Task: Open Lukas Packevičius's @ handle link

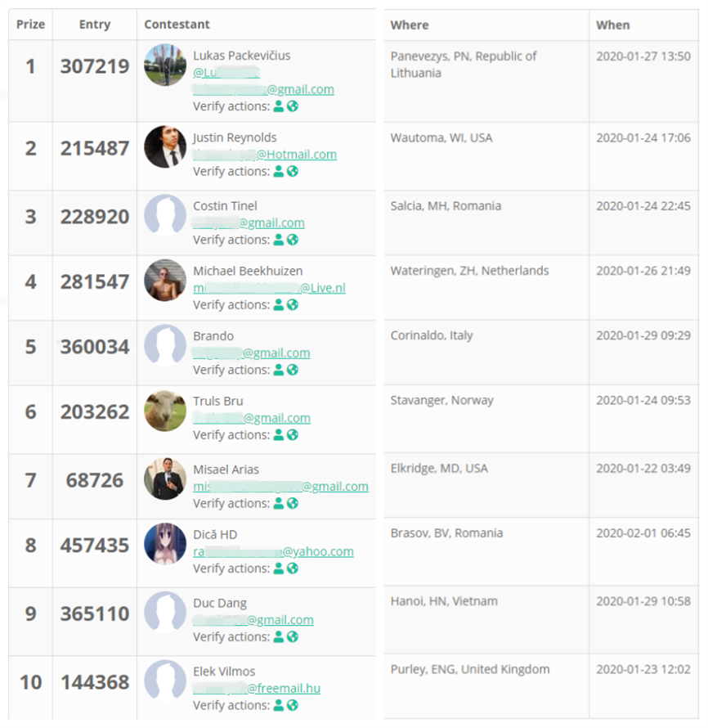Action: click(226, 73)
